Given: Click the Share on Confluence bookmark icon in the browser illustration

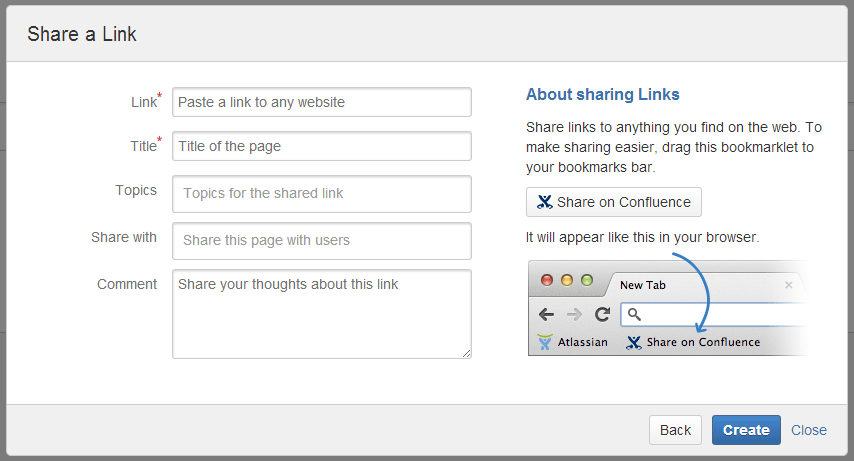Looking at the screenshot, I should tap(634, 342).
